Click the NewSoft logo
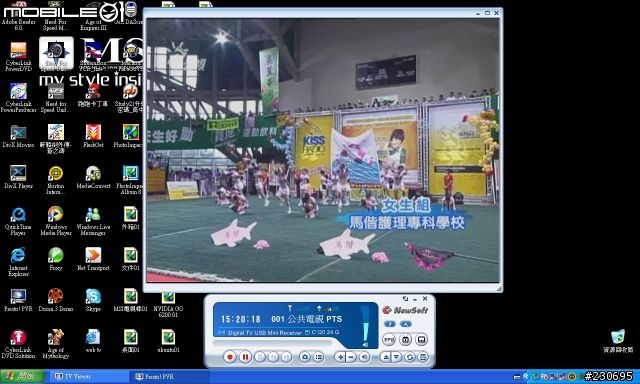640x384 pixels. pyautogui.click(x=405, y=310)
